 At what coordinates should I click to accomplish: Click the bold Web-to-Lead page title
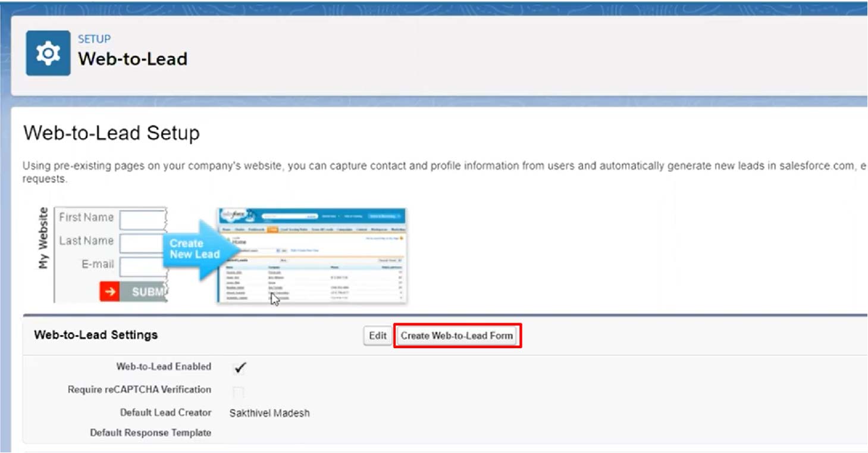(133, 59)
